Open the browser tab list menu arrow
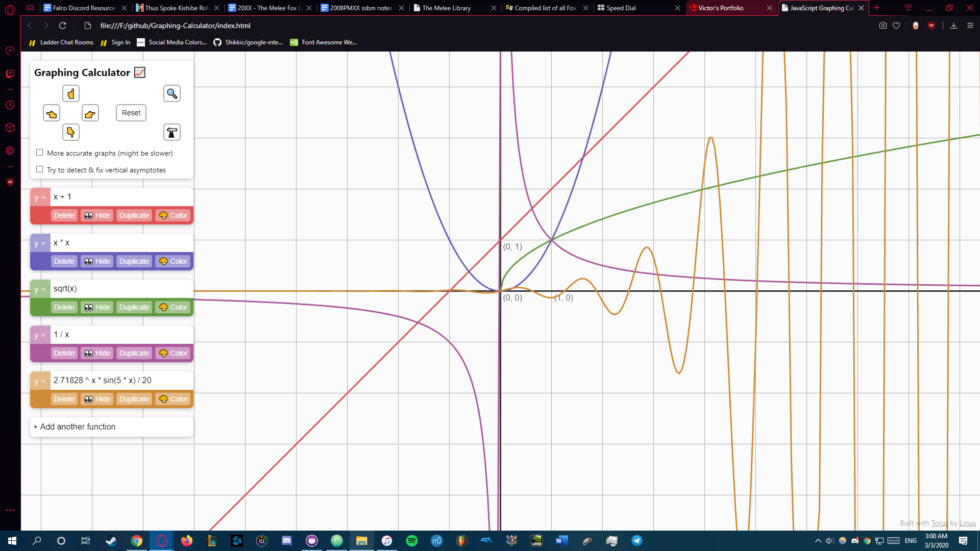This screenshot has width=980, height=551. pyautogui.click(x=908, y=8)
